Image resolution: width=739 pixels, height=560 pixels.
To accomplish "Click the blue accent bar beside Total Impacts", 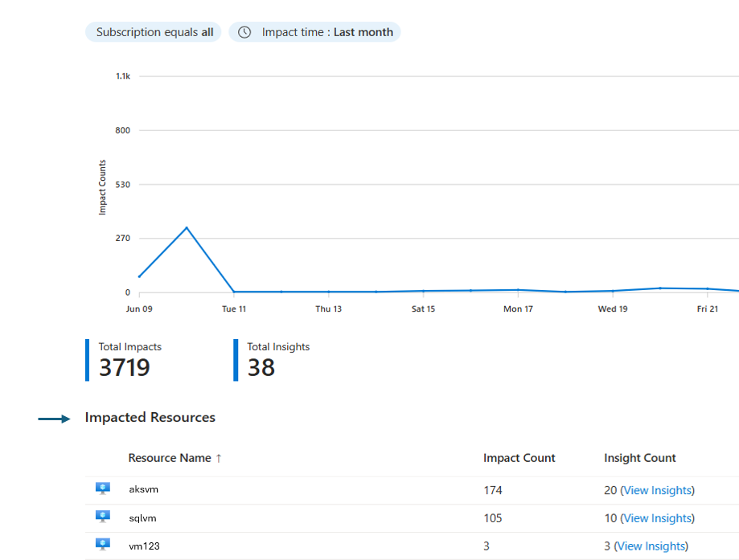I will (x=88, y=358).
